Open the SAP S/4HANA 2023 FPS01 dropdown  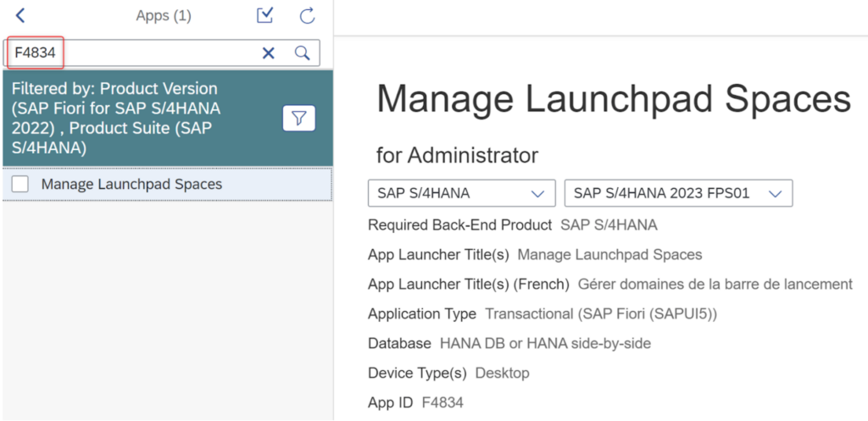point(679,193)
